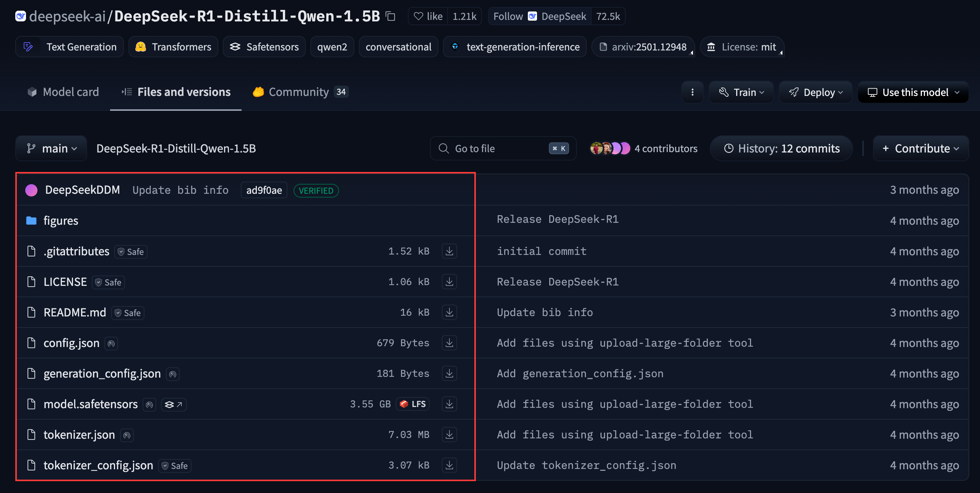Open commit hash ad9f0ae link

[264, 190]
